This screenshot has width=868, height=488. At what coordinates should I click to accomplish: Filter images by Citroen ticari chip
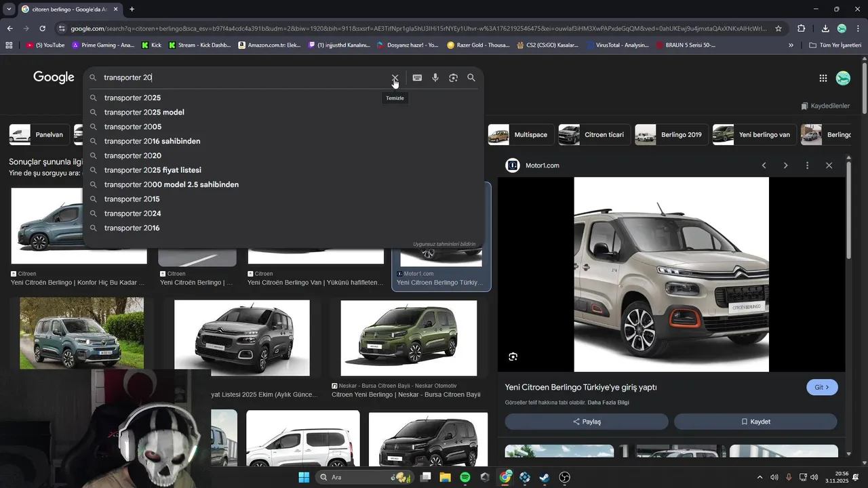pos(593,135)
